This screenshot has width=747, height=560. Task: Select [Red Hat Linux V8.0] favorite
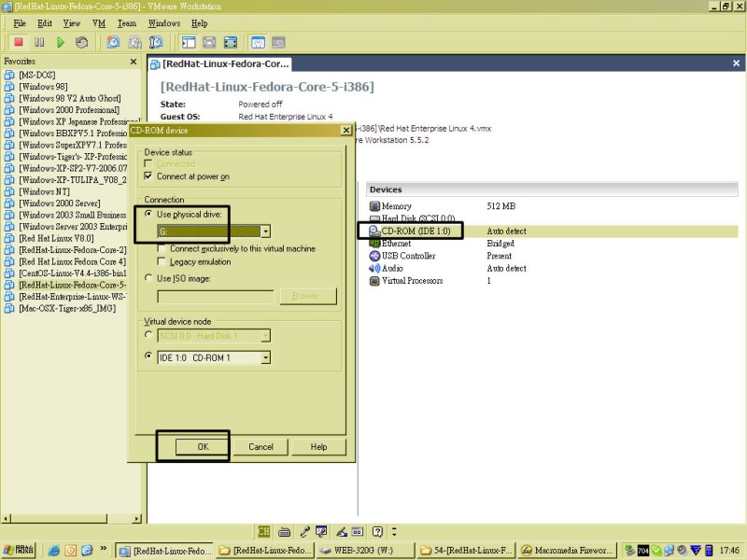coord(56,238)
